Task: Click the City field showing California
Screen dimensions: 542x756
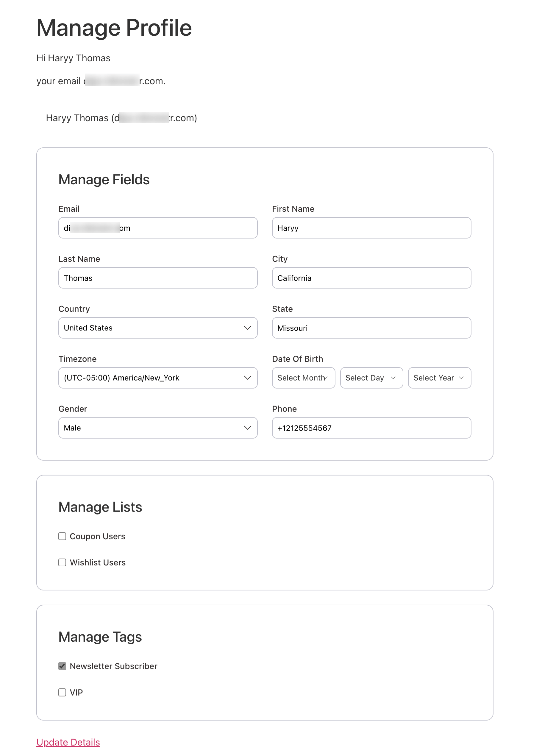Action: [371, 278]
